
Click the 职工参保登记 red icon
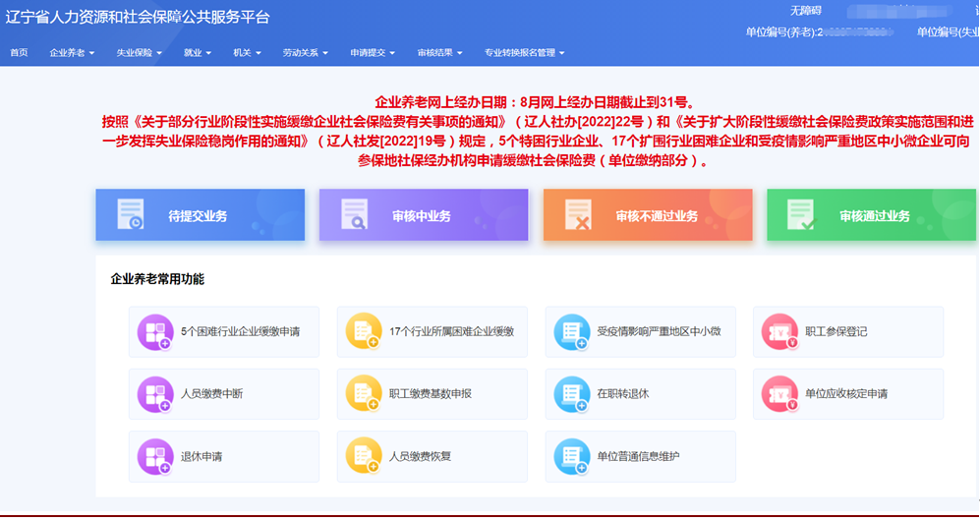[x=779, y=332]
